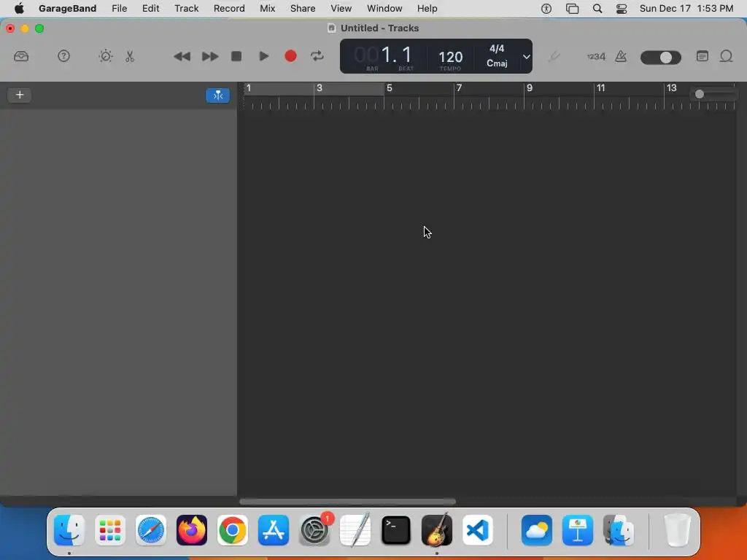Start recording with the red Record button
This screenshot has height=560, width=747.
tap(290, 56)
